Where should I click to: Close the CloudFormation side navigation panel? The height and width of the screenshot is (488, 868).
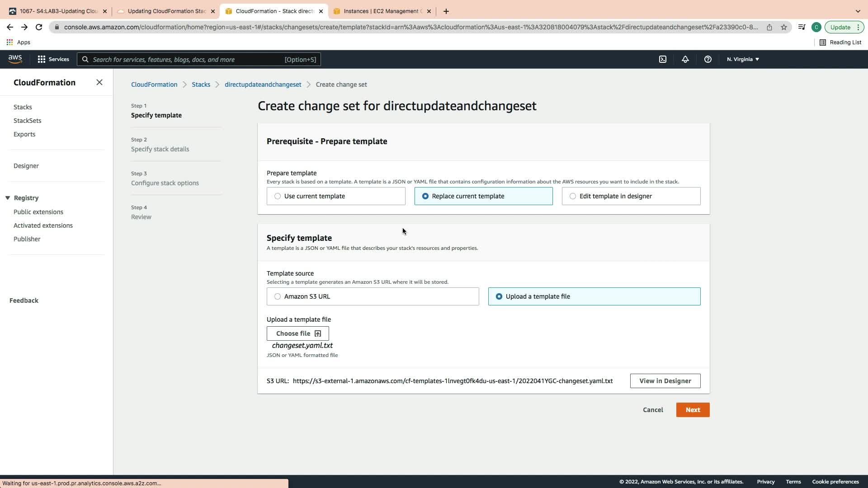[99, 82]
